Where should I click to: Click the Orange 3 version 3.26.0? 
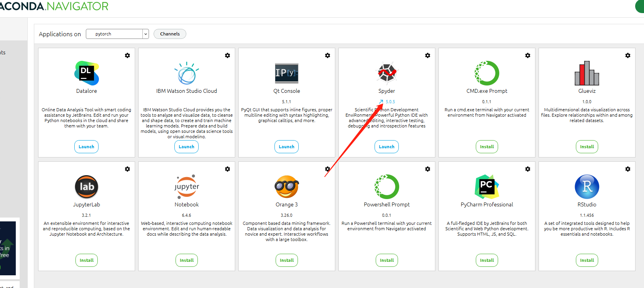pyautogui.click(x=287, y=215)
